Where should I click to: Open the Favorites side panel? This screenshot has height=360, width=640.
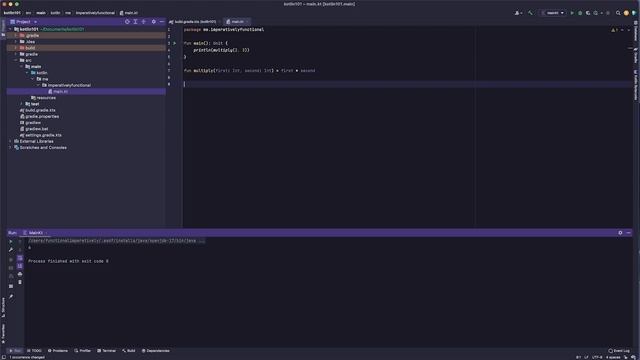coord(3,333)
